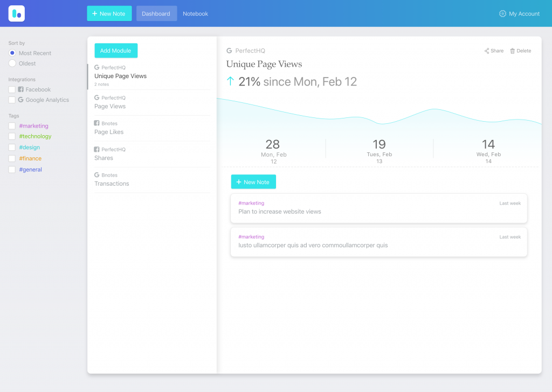Image resolution: width=552 pixels, height=392 pixels.
Task: Select the Transactions module in the list
Action: [x=112, y=184]
